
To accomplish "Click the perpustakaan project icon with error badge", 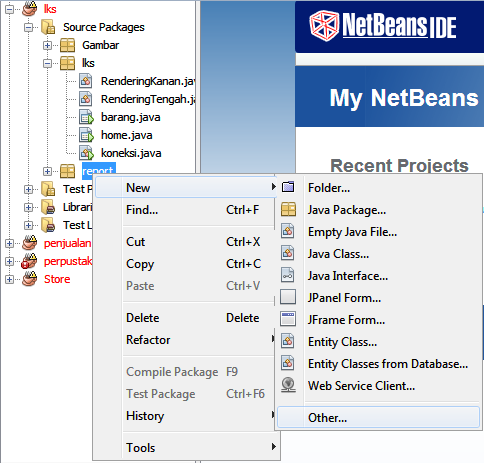I will (x=29, y=261).
